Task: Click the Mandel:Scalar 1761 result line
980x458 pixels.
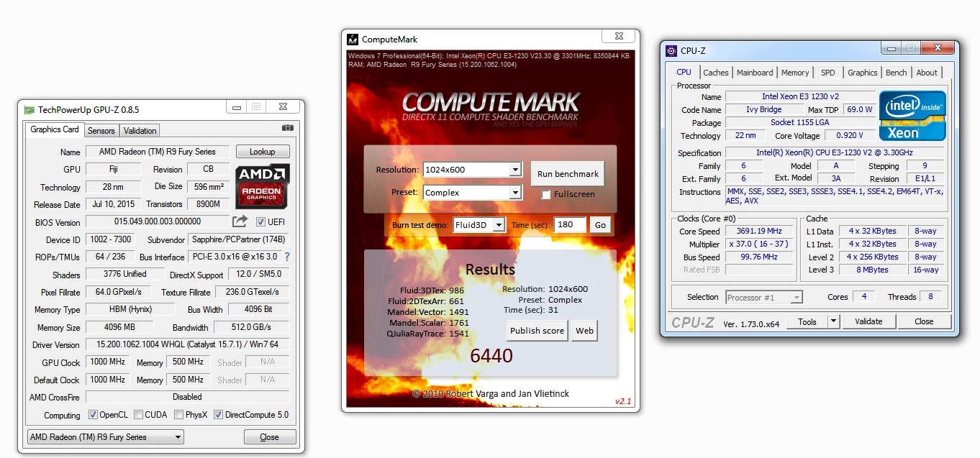Action: [427, 323]
